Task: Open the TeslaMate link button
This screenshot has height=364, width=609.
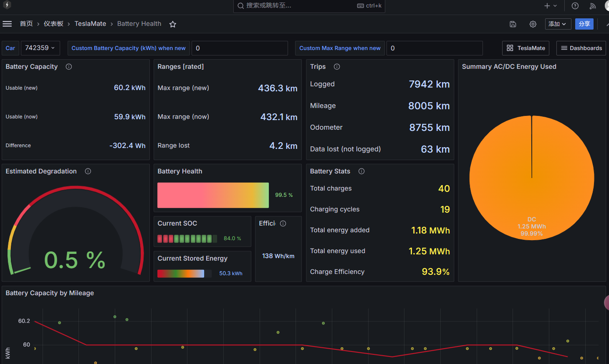Action: click(x=526, y=48)
